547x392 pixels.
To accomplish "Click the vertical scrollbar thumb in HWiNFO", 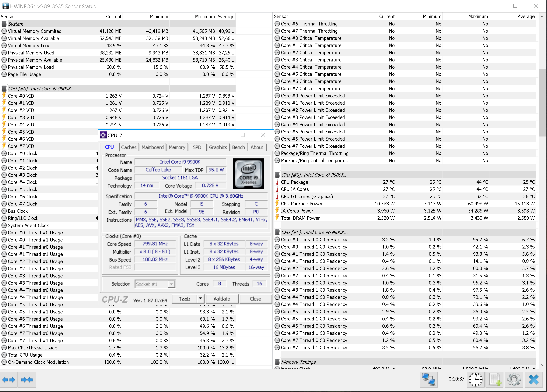I will (542, 102).
